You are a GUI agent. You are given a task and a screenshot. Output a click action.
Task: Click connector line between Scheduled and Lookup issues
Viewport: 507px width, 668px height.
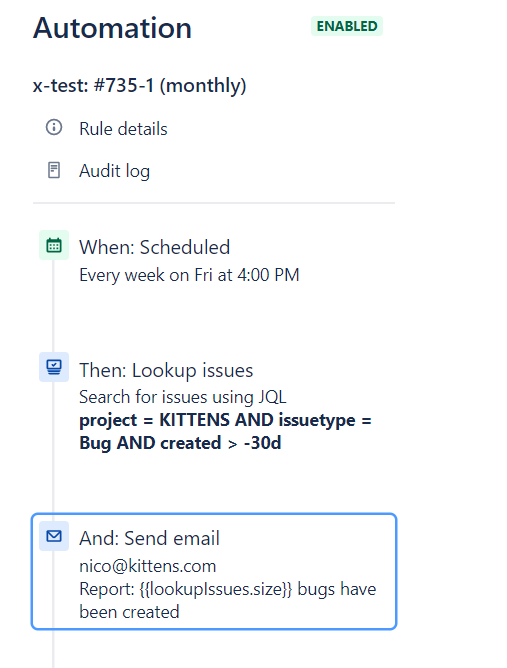tap(53, 306)
